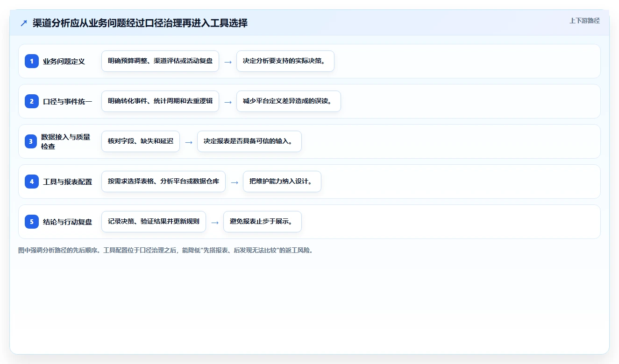Click the box 核对字段、缺失和延迟
Image resolution: width=619 pixels, height=364 pixels.
click(141, 141)
